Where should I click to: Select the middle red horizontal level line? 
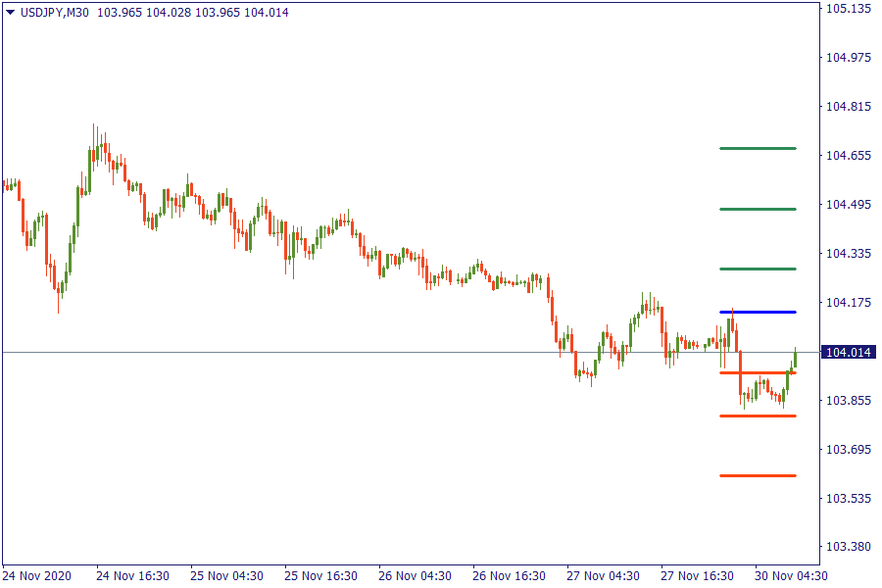[758, 416]
